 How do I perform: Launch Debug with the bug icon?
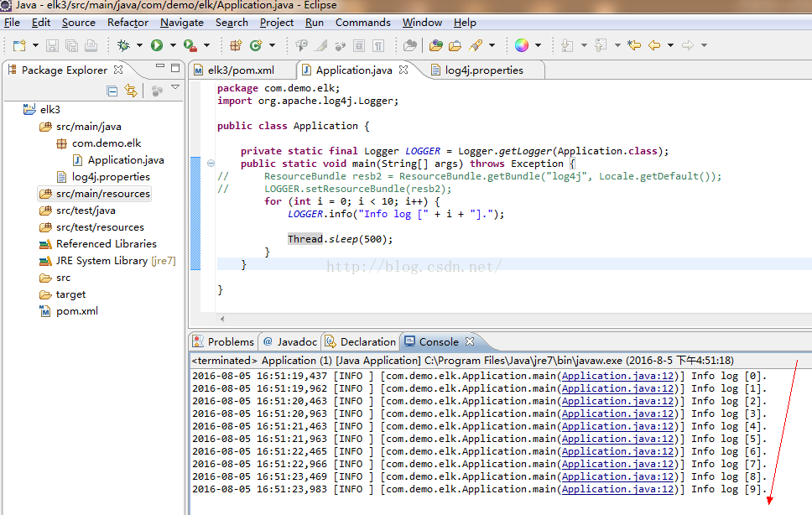click(124, 45)
